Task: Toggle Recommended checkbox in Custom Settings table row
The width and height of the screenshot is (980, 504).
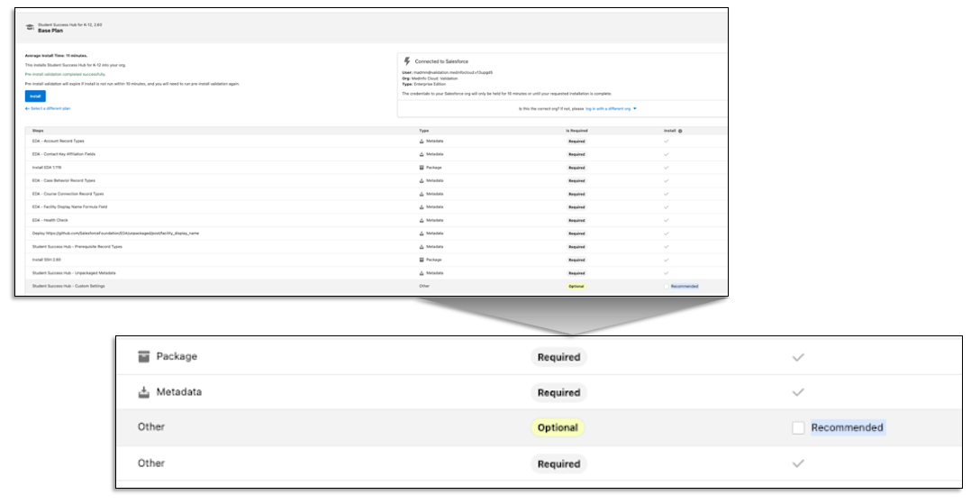Action: tap(667, 286)
